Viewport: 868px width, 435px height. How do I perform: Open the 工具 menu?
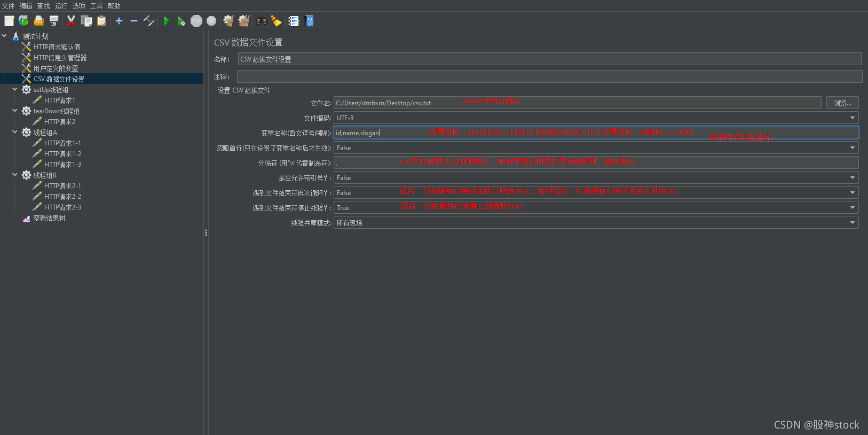97,6
